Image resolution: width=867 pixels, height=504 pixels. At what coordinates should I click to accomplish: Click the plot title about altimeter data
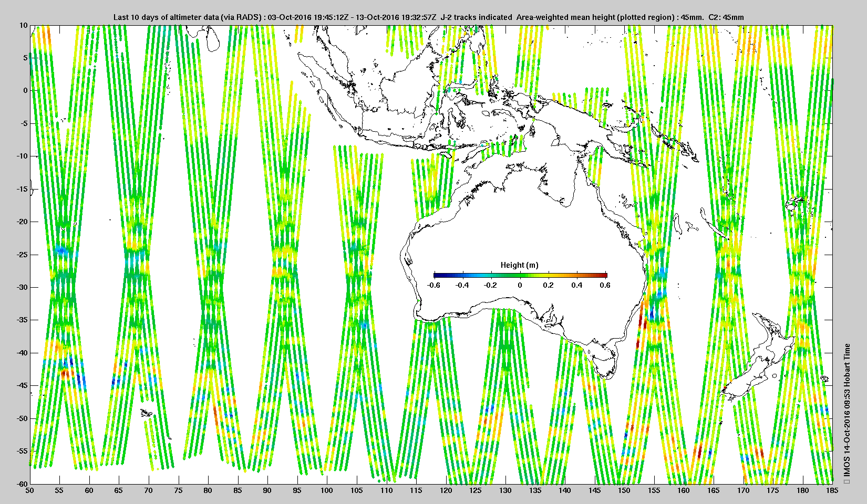[428, 17]
